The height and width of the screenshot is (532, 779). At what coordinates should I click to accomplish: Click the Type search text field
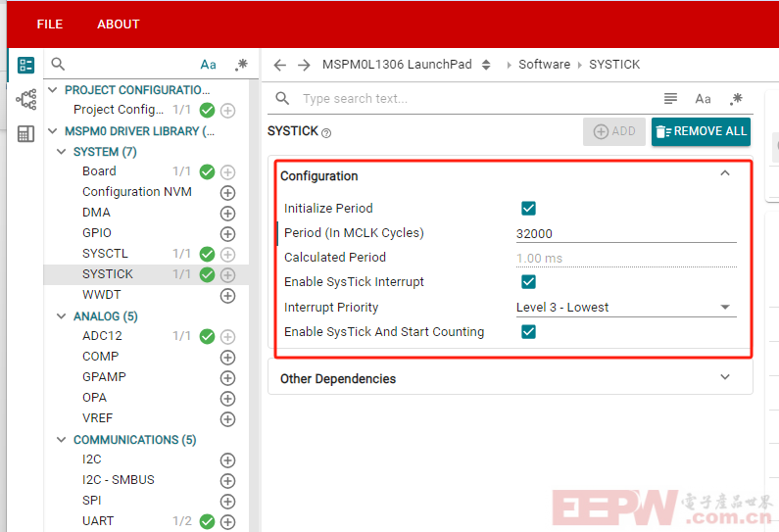477,99
